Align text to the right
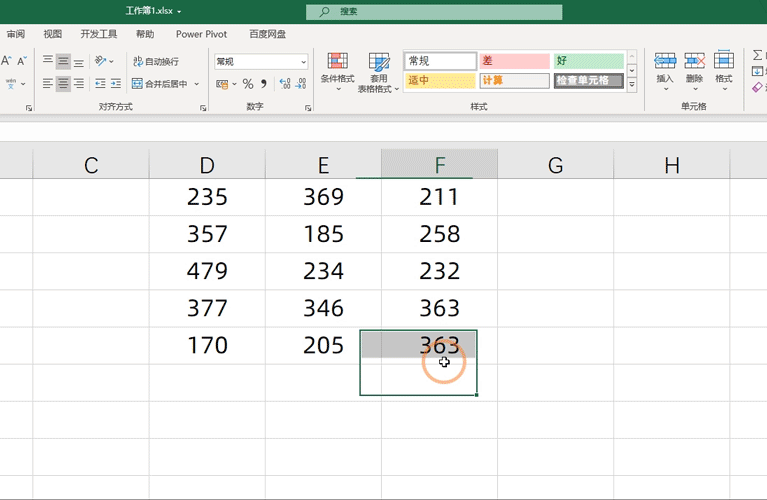This screenshot has width=767, height=500. click(x=78, y=84)
